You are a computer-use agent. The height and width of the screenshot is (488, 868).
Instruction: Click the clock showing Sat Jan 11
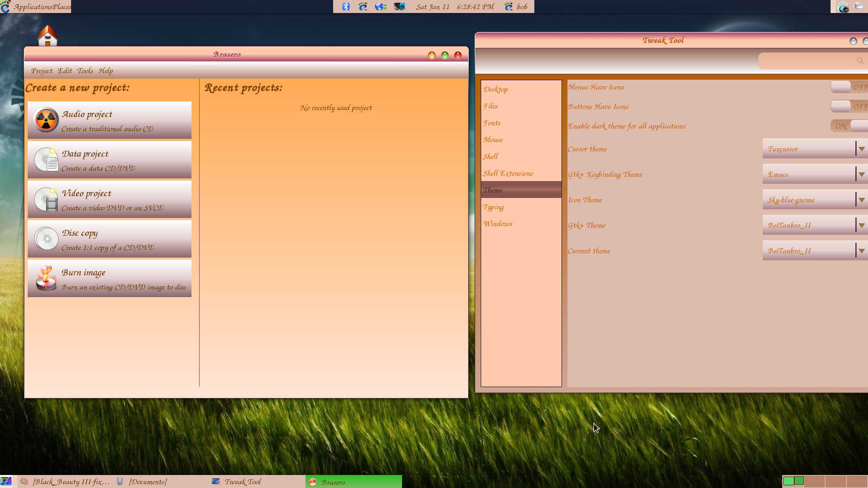coord(455,7)
